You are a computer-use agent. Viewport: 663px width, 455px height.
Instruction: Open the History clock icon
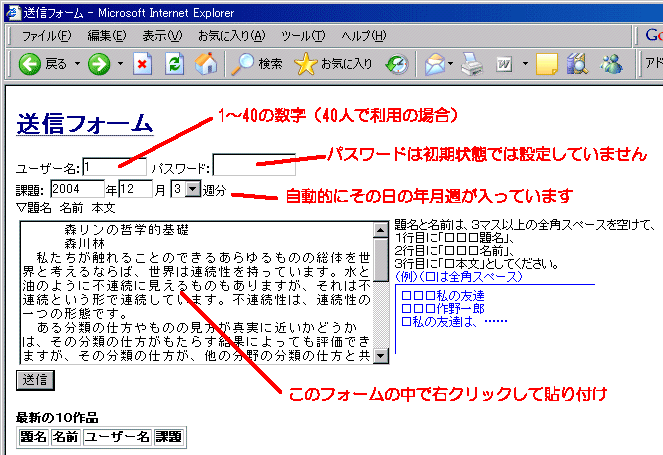[x=397, y=64]
